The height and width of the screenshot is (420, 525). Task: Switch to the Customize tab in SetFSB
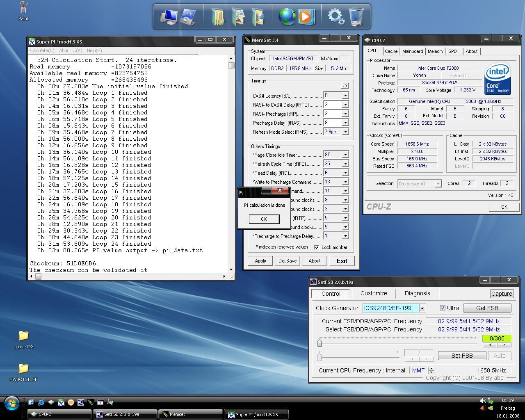(374, 293)
